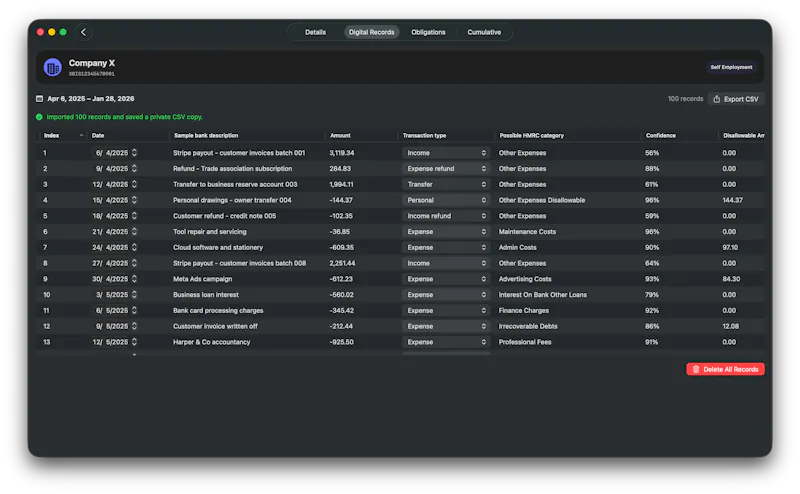Select 'Stripe payout - customer invoices batch 008' cell
This screenshot has width=800, height=494.
click(x=239, y=263)
